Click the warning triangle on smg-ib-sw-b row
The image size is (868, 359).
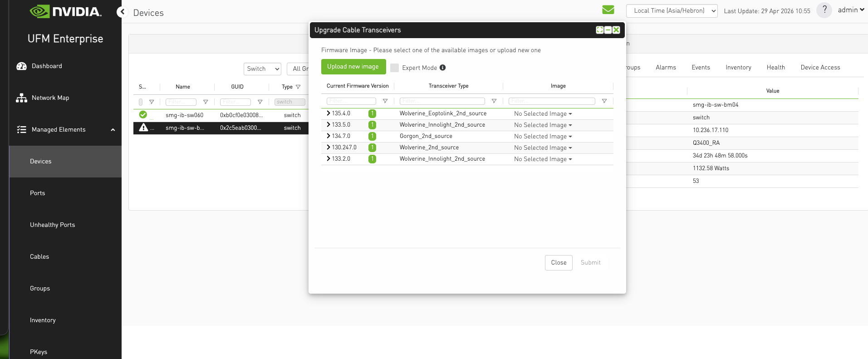(143, 128)
